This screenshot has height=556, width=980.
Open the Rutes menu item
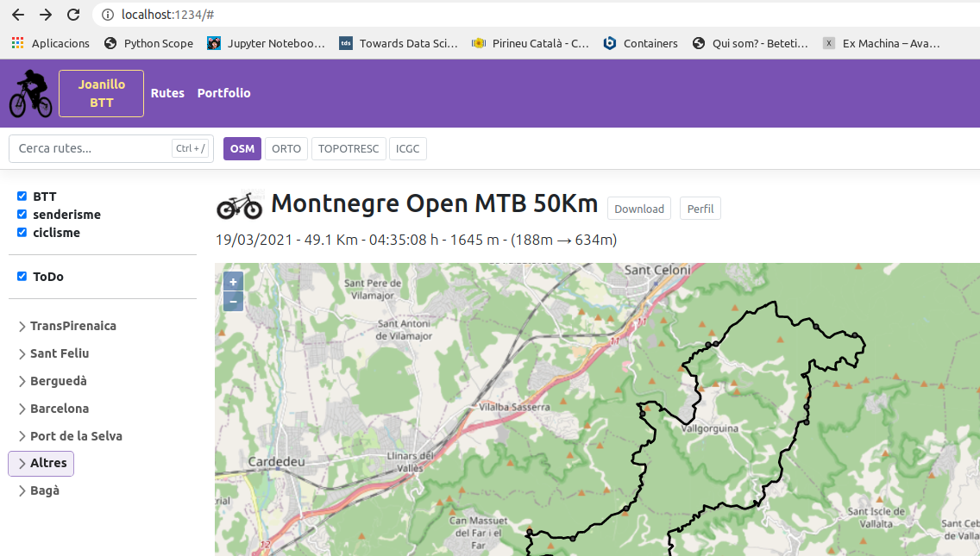(167, 93)
